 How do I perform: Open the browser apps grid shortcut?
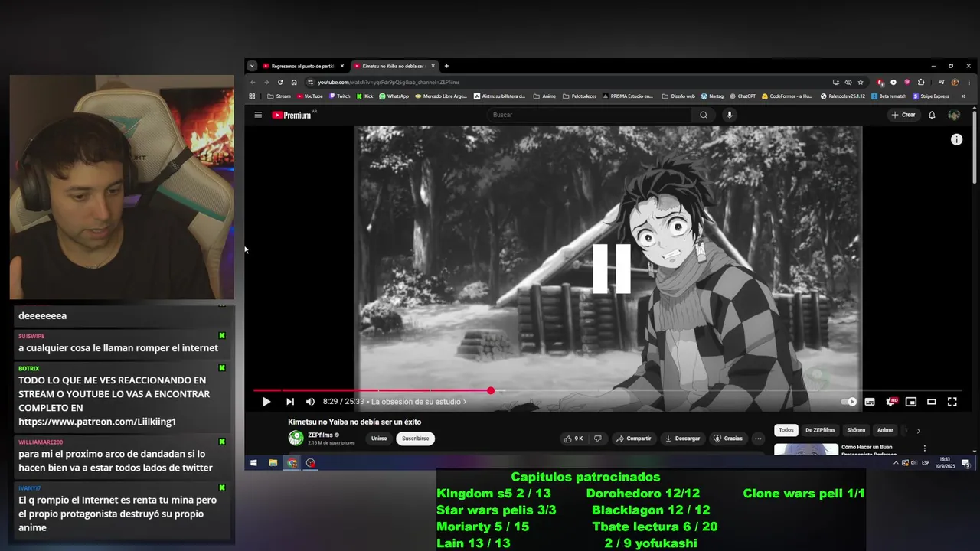(x=252, y=96)
